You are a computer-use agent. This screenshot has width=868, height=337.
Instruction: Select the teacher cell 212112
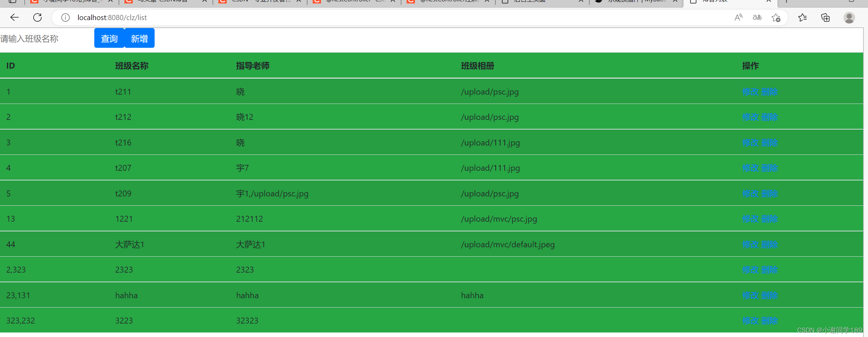tap(250, 219)
